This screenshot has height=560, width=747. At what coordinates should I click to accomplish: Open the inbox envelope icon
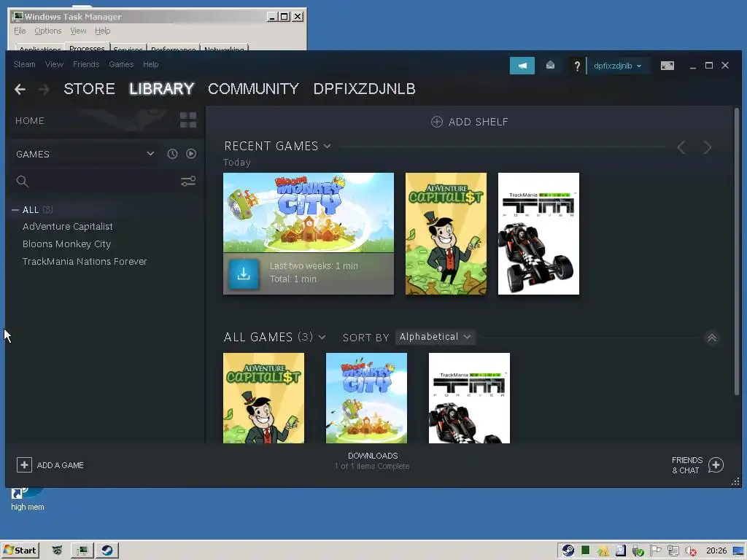pyautogui.click(x=550, y=65)
